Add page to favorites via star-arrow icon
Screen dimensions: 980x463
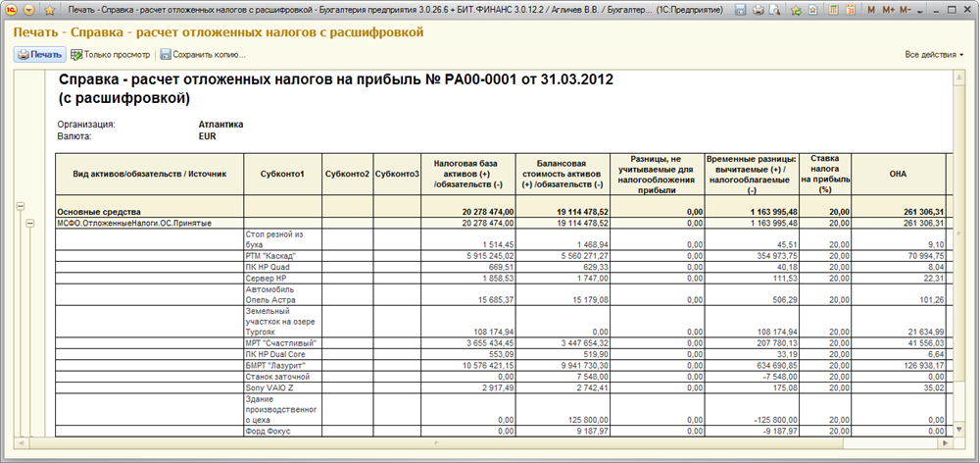tap(796, 10)
